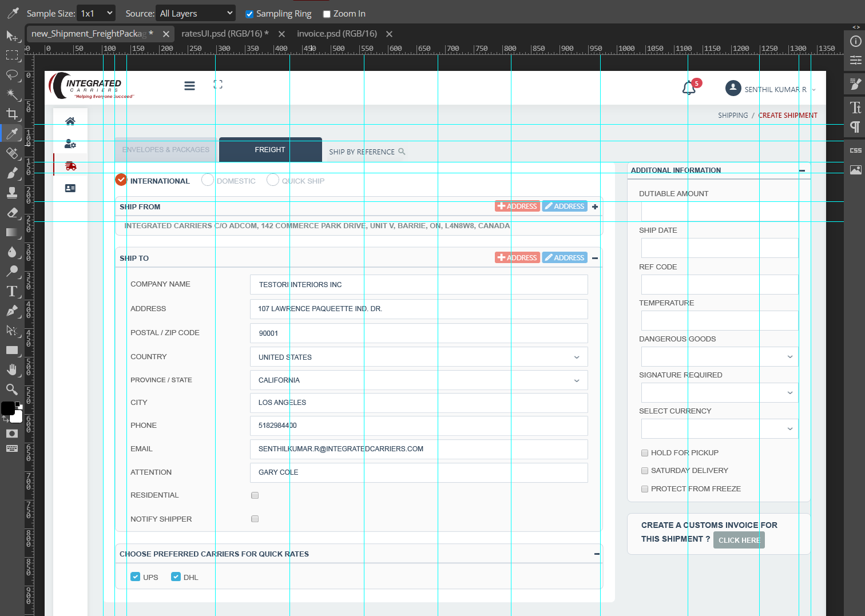Screen dimensions: 865x616
Task: Click SHIP BY REFERENCE tab in mockup
Action: point(367,152)
